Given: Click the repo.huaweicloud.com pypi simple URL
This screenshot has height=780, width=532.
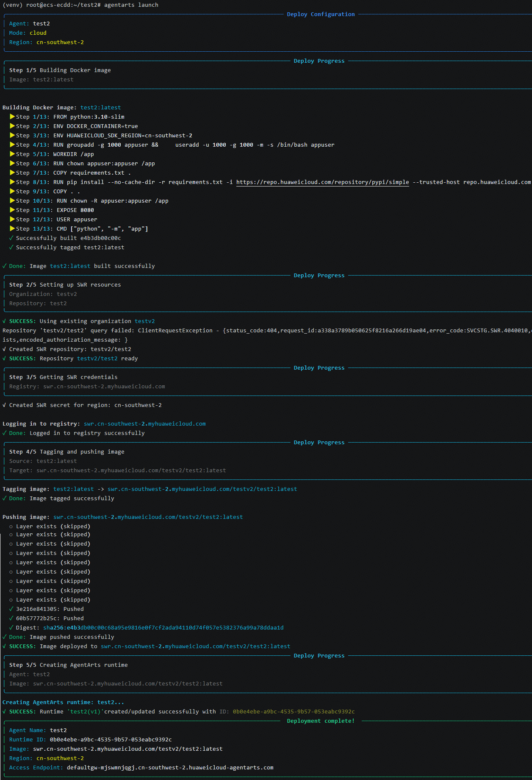Looking at the screenshot, I should click(323, 182).
